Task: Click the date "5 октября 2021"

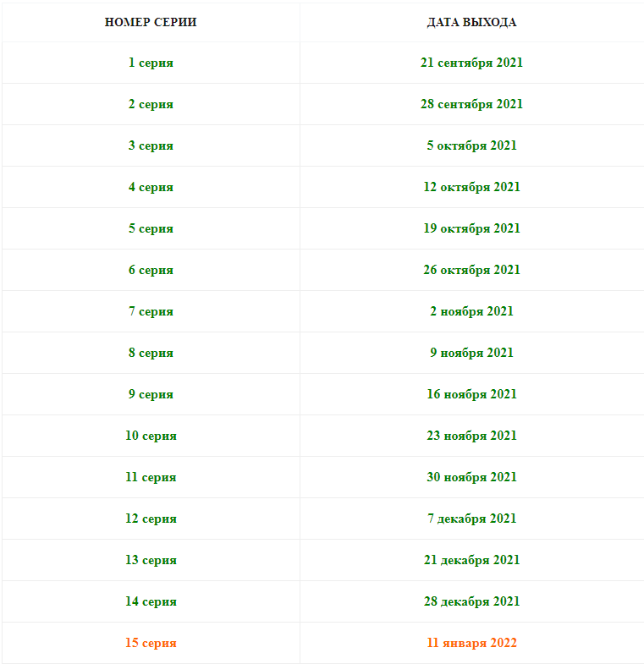Action: [x=471, y=145]
